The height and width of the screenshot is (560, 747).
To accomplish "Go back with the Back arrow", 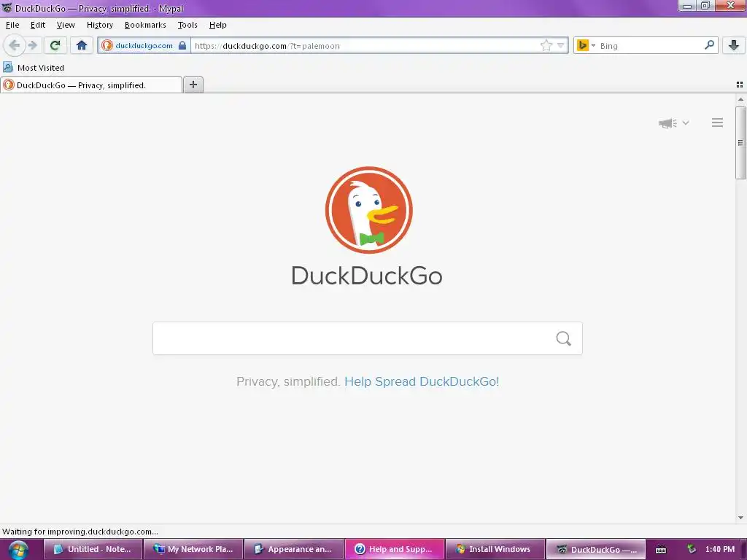I will tap(15, 46).
